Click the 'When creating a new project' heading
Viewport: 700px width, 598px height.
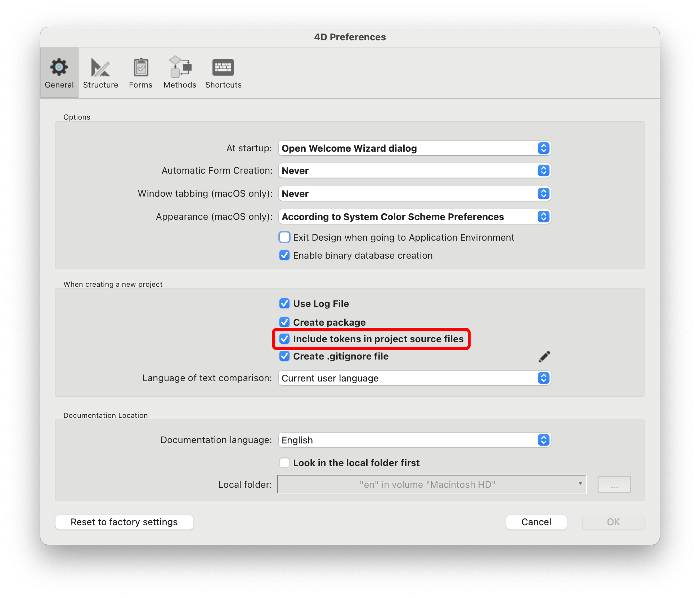coord(113,284)
